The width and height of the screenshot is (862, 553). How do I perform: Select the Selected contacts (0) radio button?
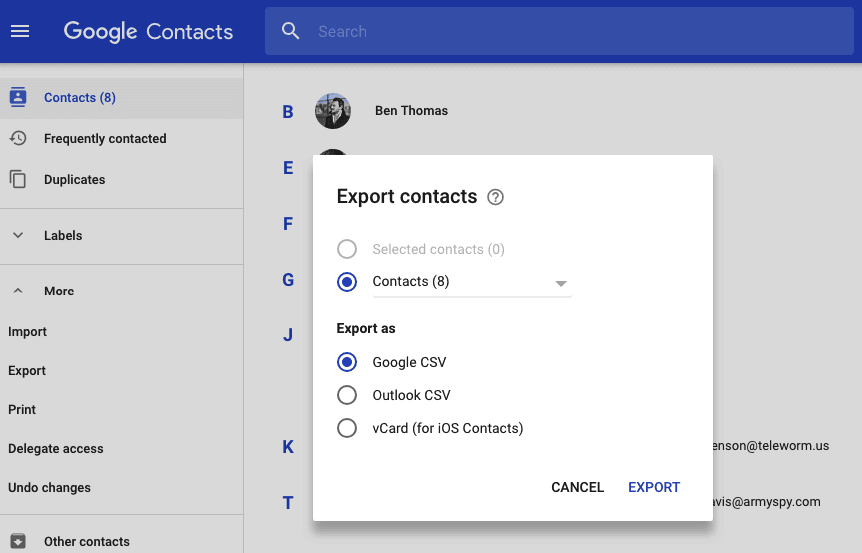tap(347, 249)
